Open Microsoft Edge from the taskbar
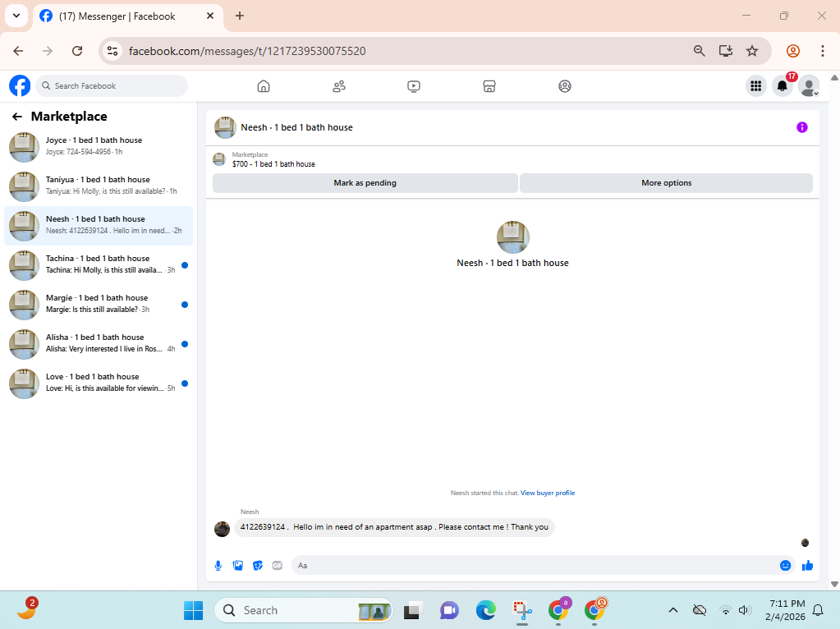This screenshot has height=629, width=840. point(486,610)
